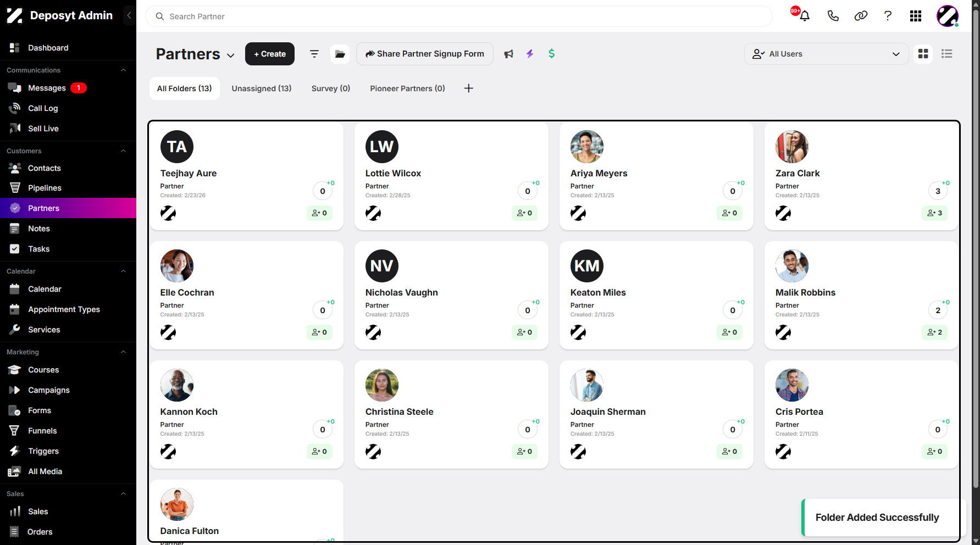Click referral count badge on Zara Clark card
This screenshot has width=980, height=545.
938,191
